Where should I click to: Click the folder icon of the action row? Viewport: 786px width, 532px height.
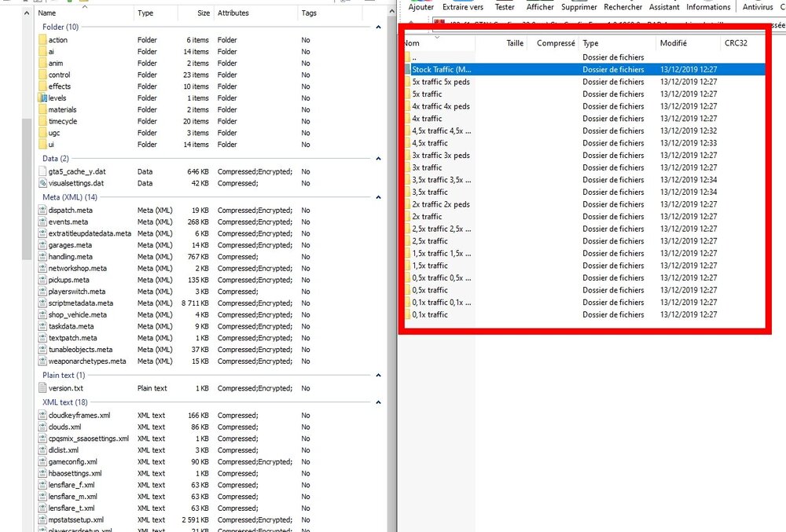pyautogui.click(x=42, y=40)
